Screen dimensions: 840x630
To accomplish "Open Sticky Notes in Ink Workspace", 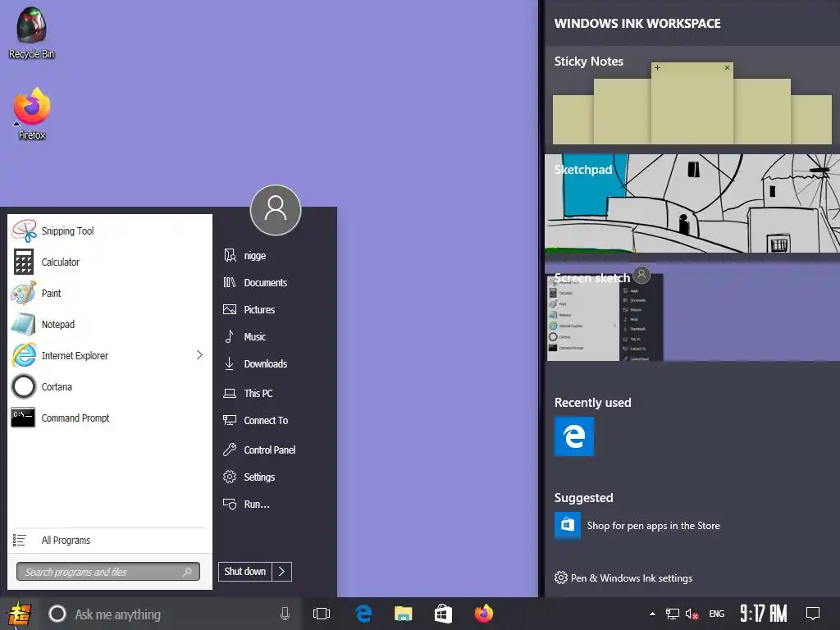I will 692,97.
